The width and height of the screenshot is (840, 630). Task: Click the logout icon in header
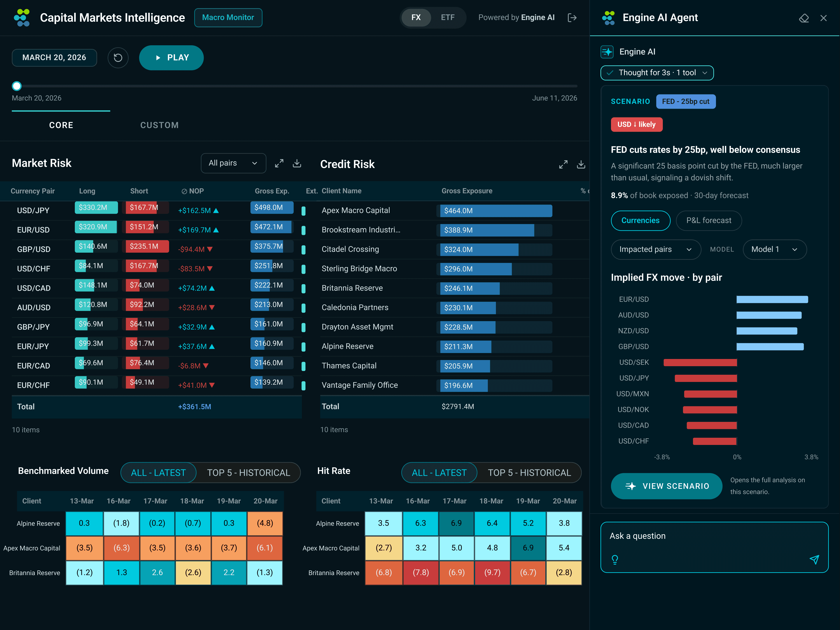click(572, 17)
